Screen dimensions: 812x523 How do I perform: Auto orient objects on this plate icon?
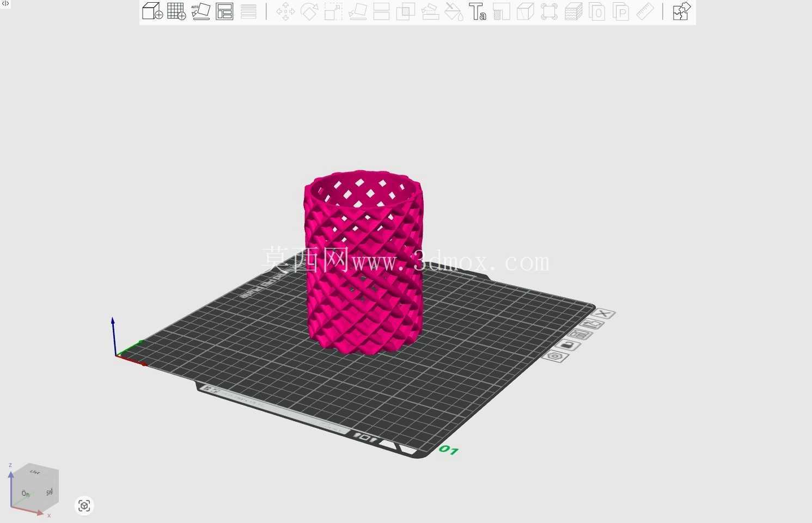click(x=591, y=324)
